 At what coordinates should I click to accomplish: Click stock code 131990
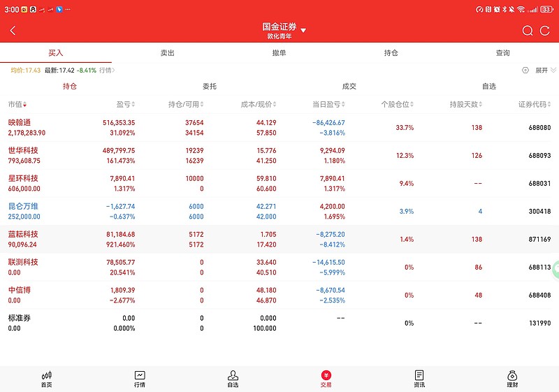(539, 323)
